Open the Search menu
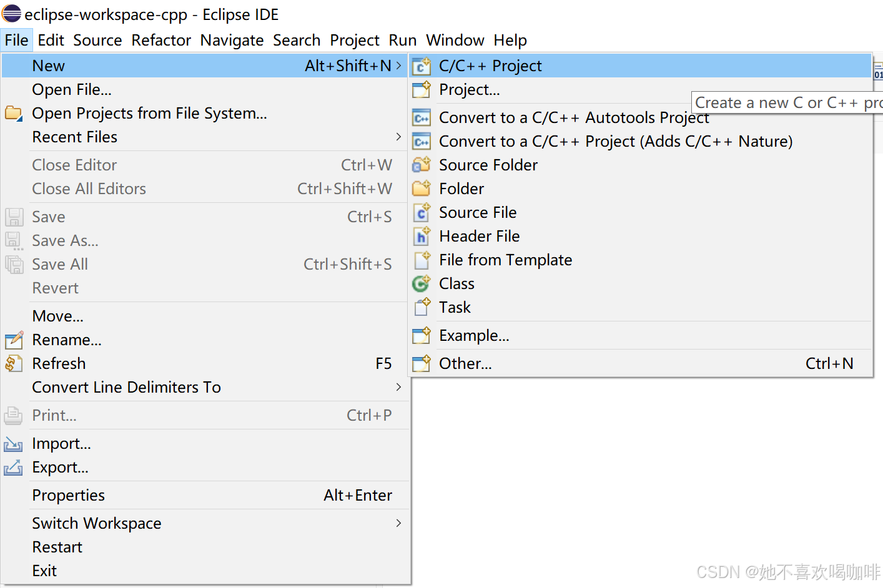 297,40
